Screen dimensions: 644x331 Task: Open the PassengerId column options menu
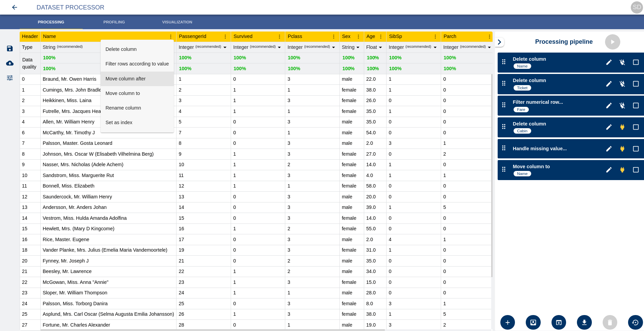(x=225, y=36)
